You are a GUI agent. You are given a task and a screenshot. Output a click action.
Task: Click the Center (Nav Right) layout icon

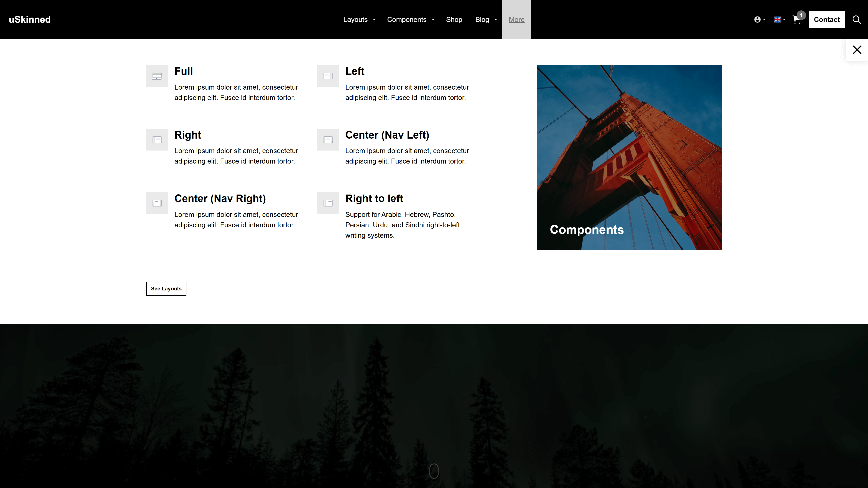157,203
